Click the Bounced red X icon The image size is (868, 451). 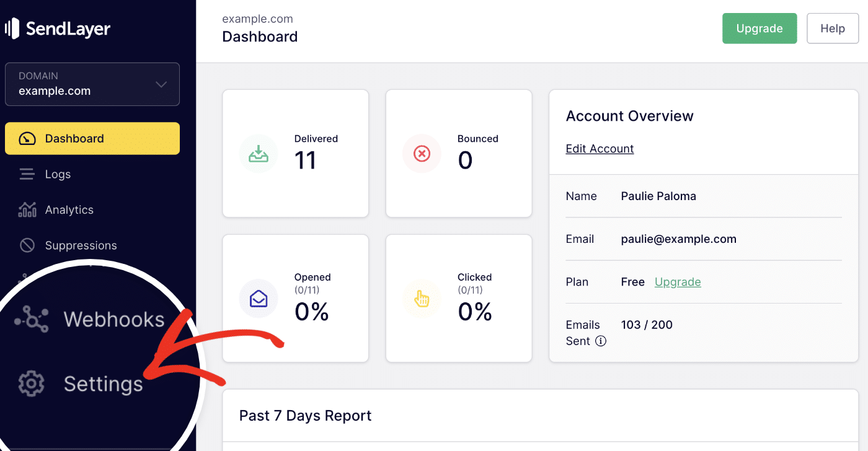422,154
